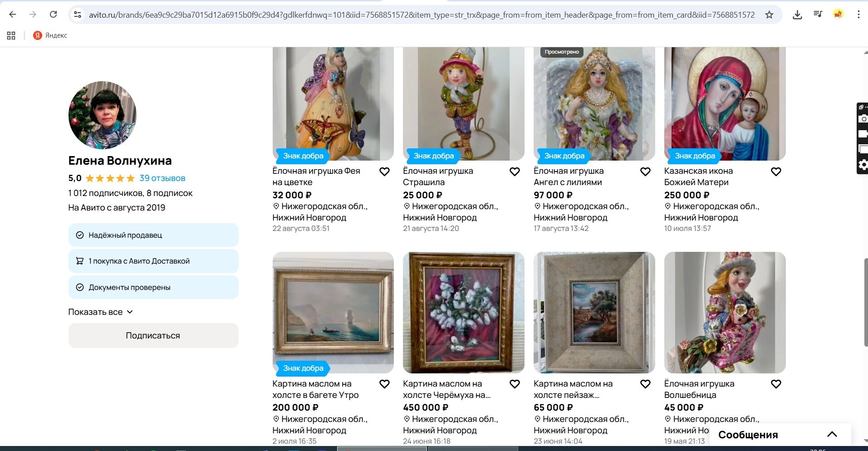Viewport: 868px width, 451px height.
Task: Open the browser downloads icon
Action: click(x=797, y=15)
